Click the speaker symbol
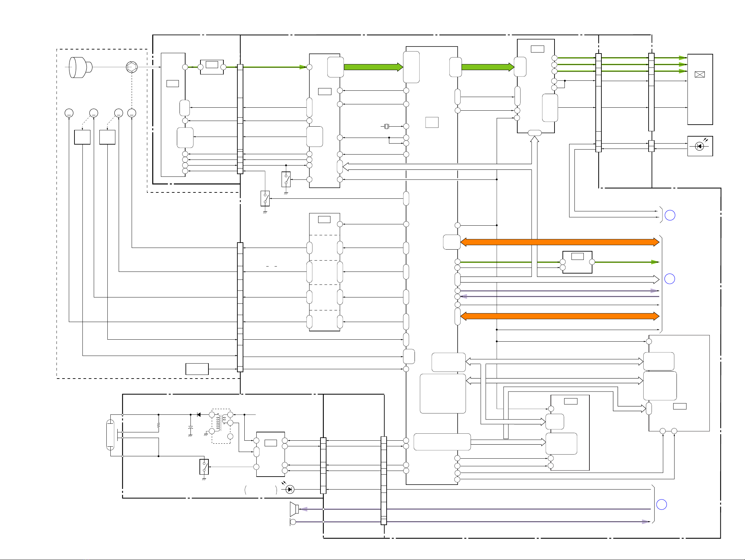The width and height of the screenshot is (745, 560). pyautogui.click(x=294, y=509)
